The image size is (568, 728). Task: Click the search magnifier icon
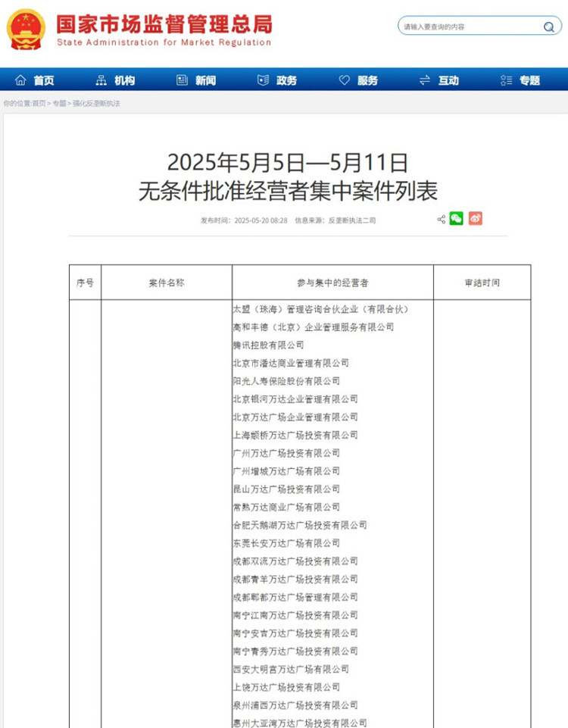(549, 27)
